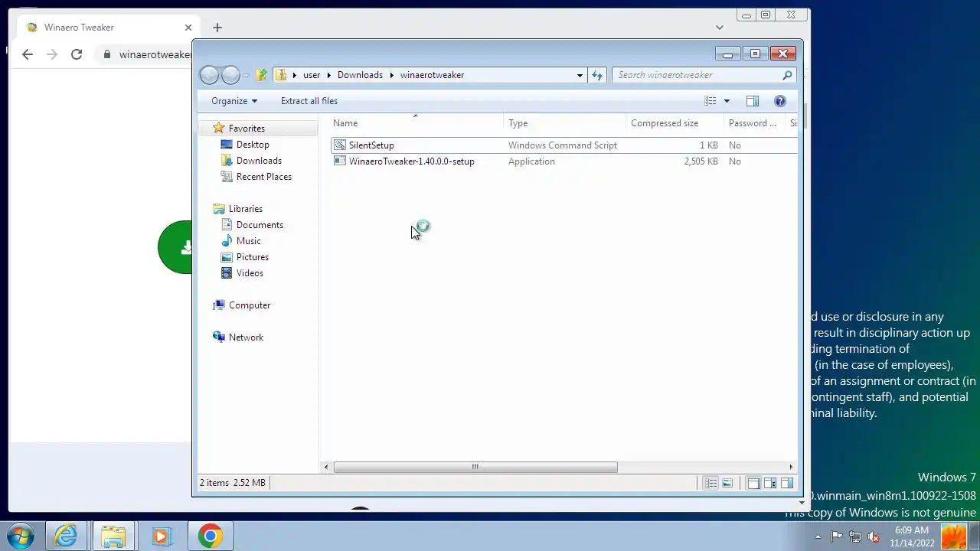Viewport: 980px width, 551px height.
Task: Open the Pictures library
Action: click(253, 257)
